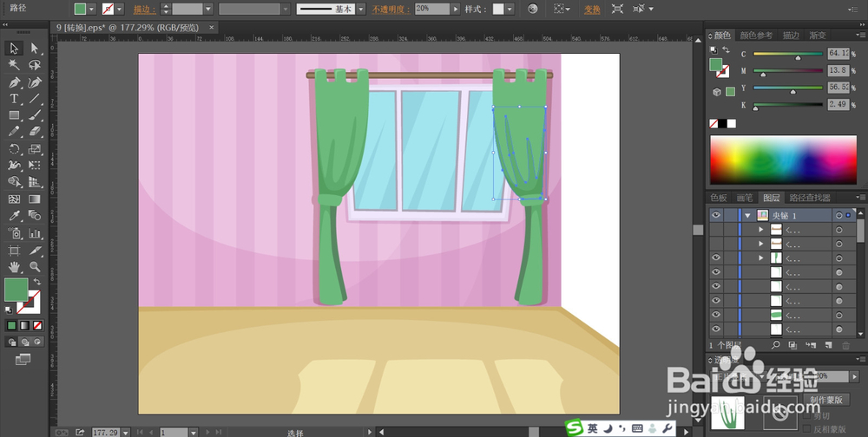Expand the third sublayer triangle
The image size is (868, 437).
pyautogui.click(x=761, y=258)
